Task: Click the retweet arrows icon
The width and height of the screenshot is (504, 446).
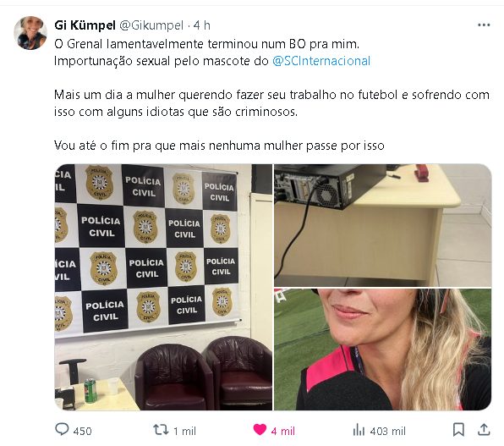Action: tap(161, 430)
